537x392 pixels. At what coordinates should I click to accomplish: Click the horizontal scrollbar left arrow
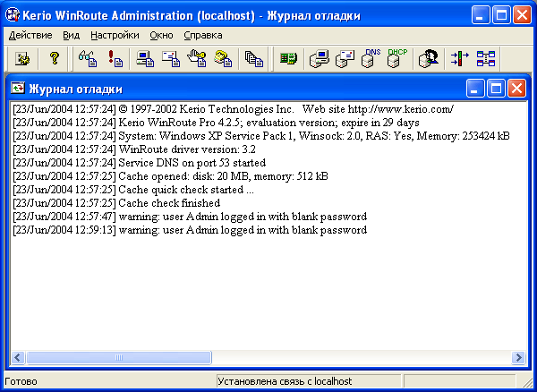(x=18, y=358)
